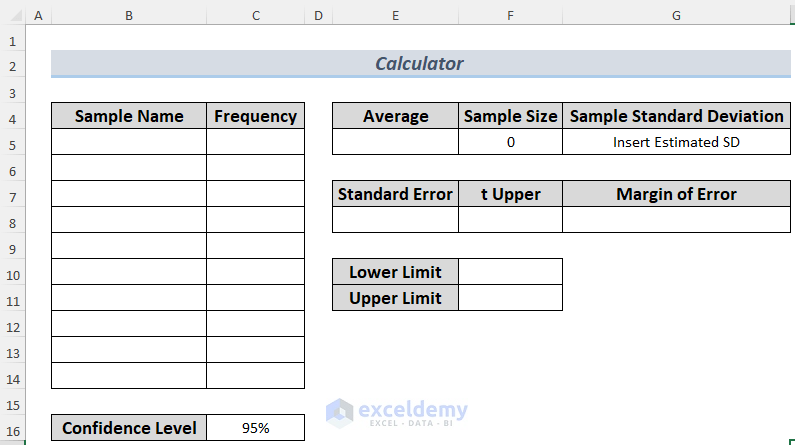Click the Insert Estimated SD cell
Screen dimensions: 795x445
676,142
